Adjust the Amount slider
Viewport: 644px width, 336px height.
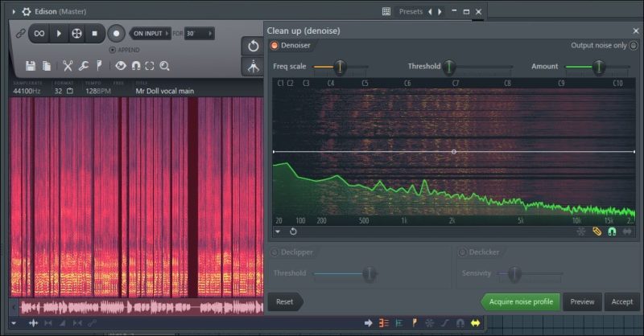[x=599, y=67]
